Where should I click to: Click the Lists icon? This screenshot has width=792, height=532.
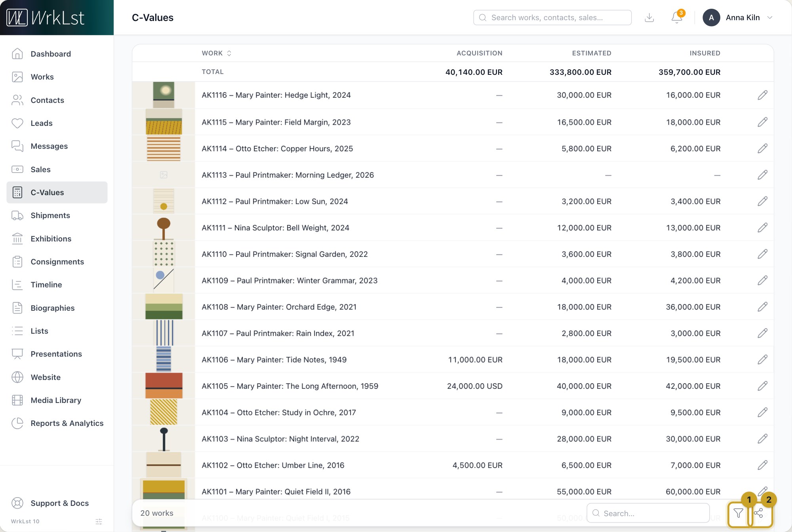pos(17,331)
